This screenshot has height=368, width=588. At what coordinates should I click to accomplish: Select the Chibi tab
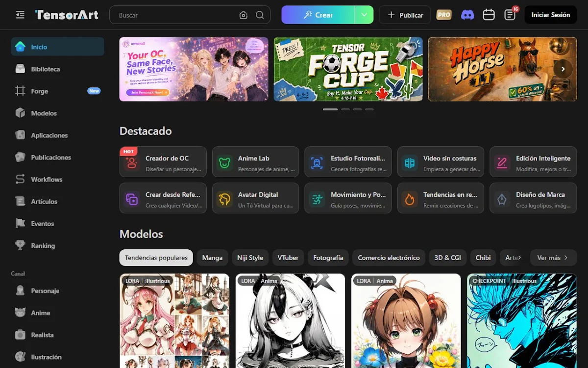point(483,258)
